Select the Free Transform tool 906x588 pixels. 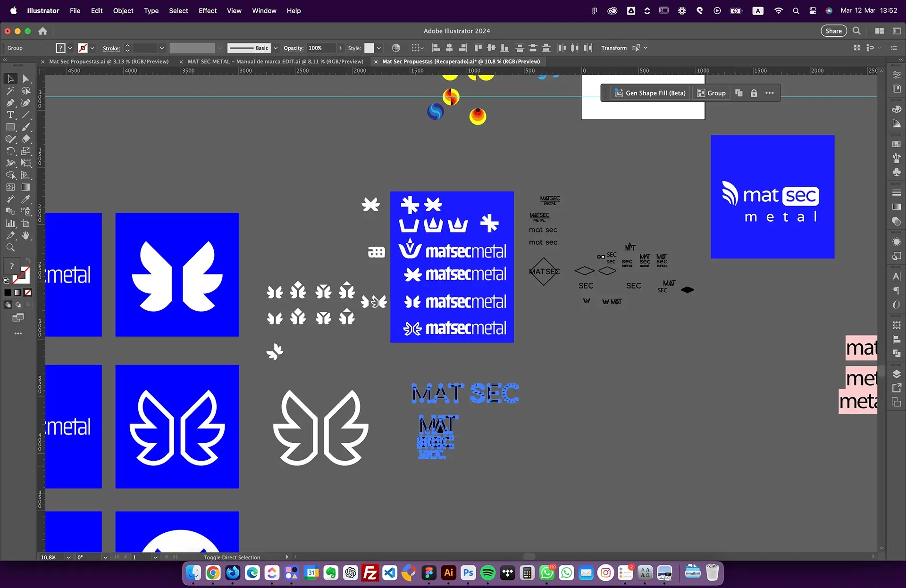click(26, 163)
